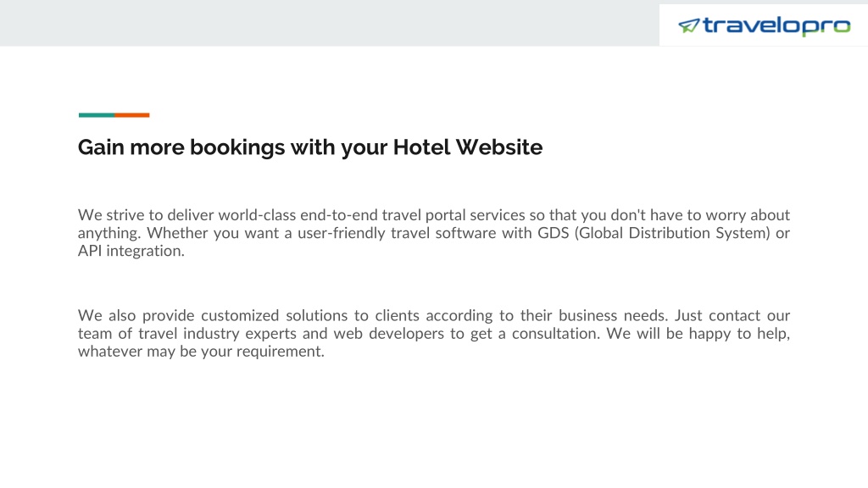Click the "GDS" abbreviation in first paragraph

point(553,233)
